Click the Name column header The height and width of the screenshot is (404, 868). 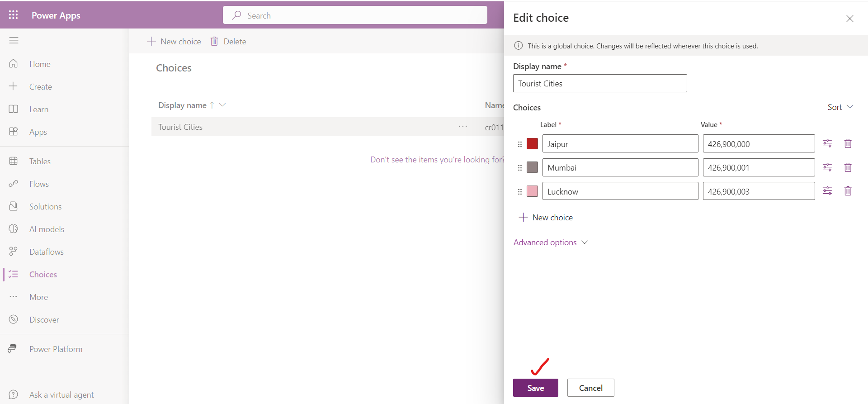pyautogui.click(x=494, y=105)
